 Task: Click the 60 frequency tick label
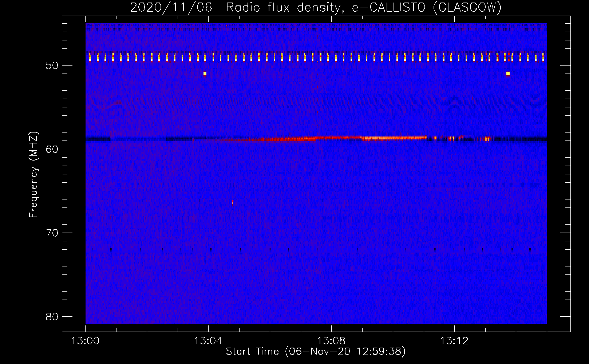(52, 149)
